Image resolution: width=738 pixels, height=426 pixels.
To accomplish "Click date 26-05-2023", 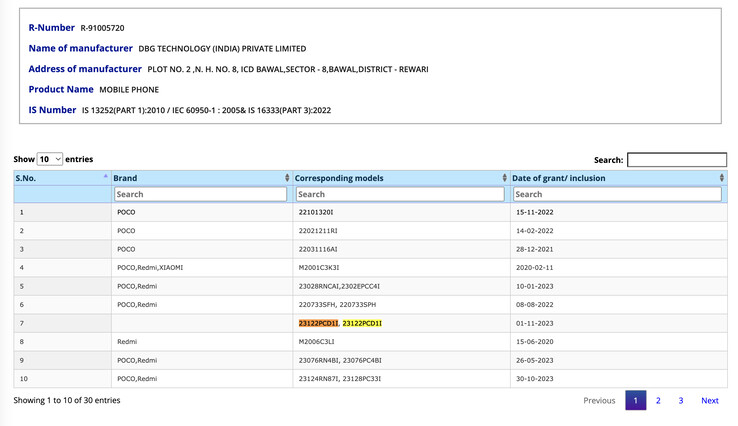I will pyautogui.click(x=535, y=360).
